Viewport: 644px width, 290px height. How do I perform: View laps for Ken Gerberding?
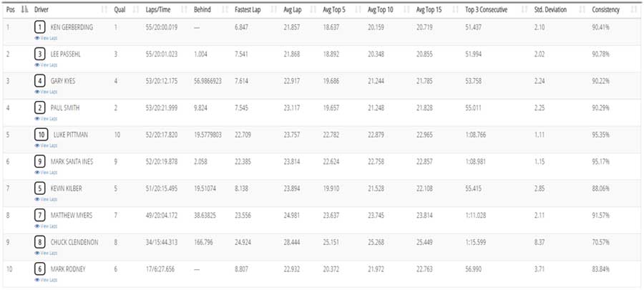[46, 38]
